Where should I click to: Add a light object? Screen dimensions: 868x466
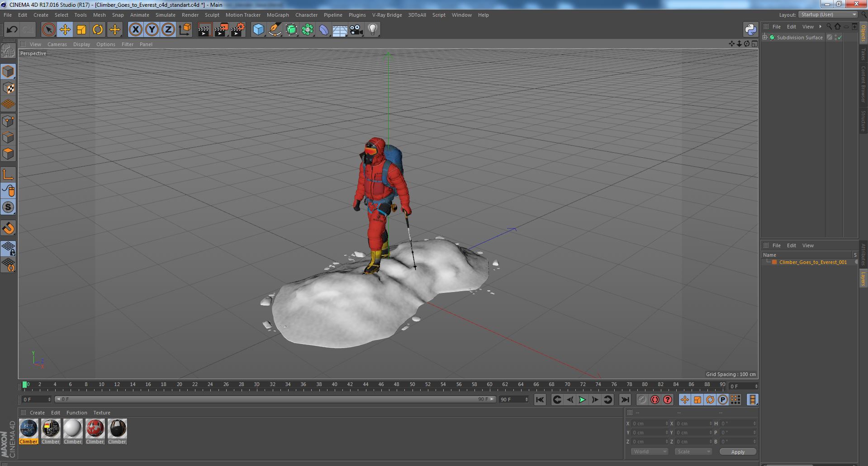point(373,30)
